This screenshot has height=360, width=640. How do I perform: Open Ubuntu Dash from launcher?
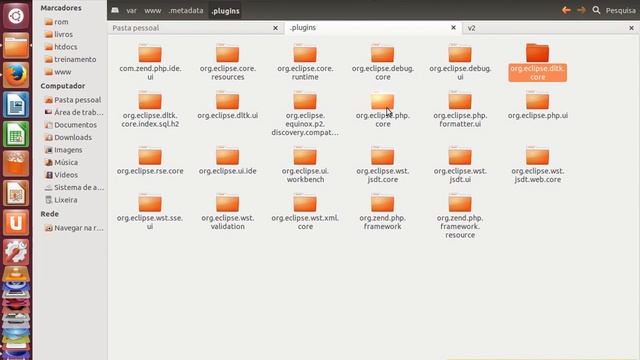pos(16,16)
